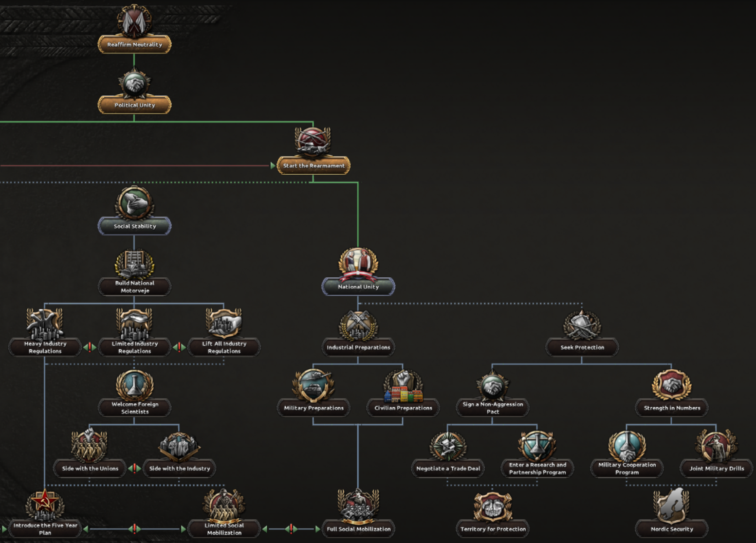Select the Limited Social Mobilization label

[224, 529]
